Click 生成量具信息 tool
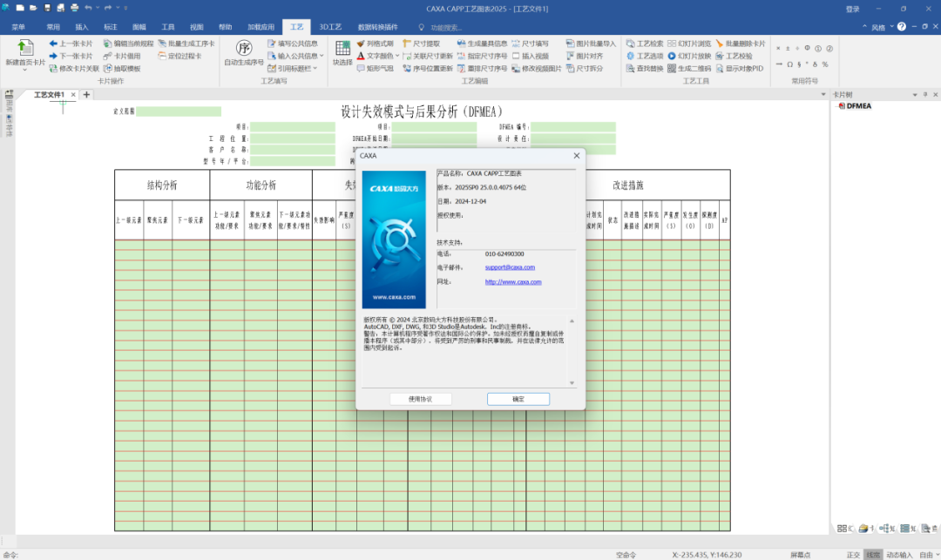The height and width of the screenshot is (560, 941). pyautogui.click(x=482, y=44)
